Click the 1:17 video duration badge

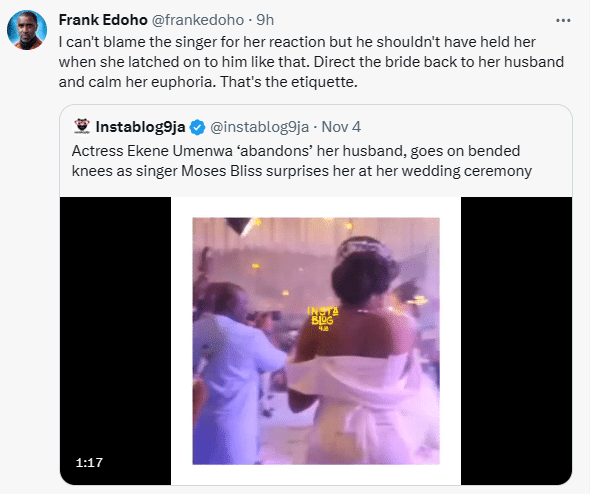pos(90,462)
